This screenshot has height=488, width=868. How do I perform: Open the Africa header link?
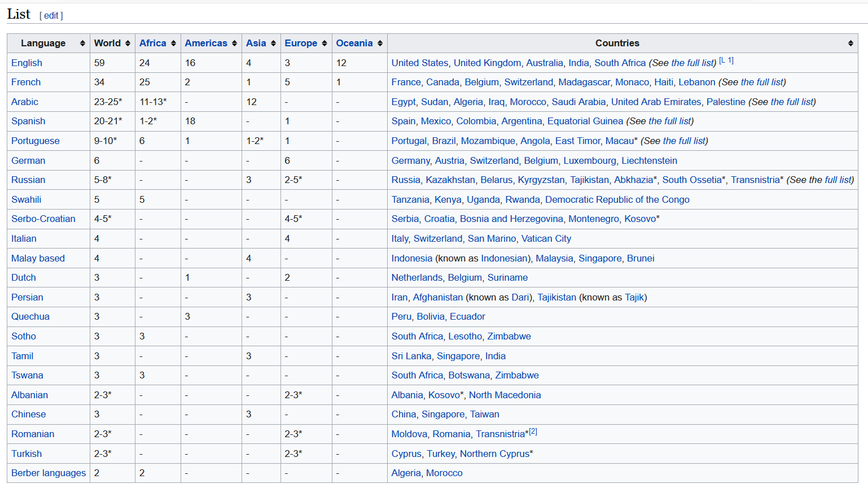(153, 43)
